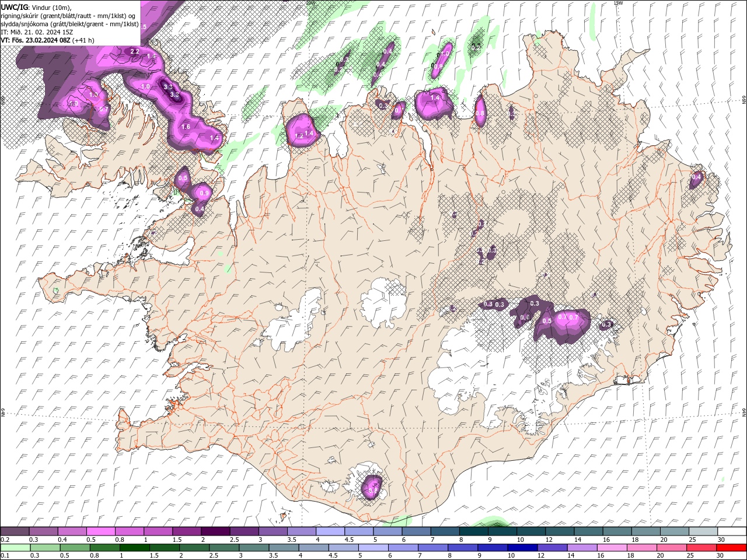The width and height of the screenshot is (747, 560).
Task: Click the '0.2' label on the snow legend
Action: (x=5, y=540)
